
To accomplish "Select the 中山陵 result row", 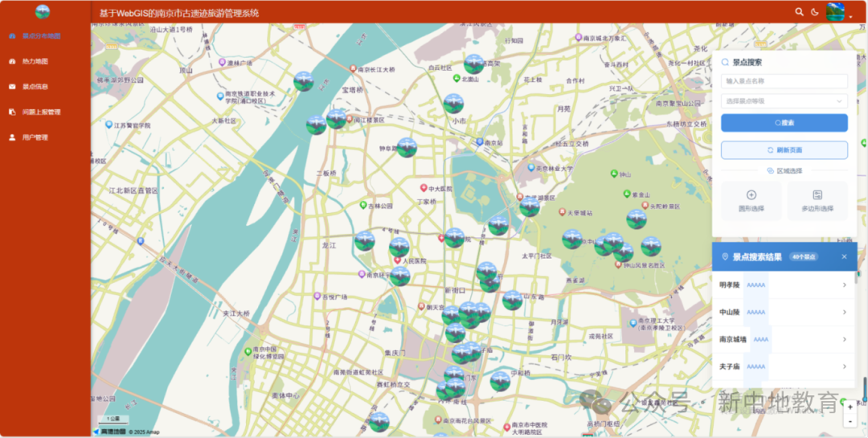I will tap(784, 313).
